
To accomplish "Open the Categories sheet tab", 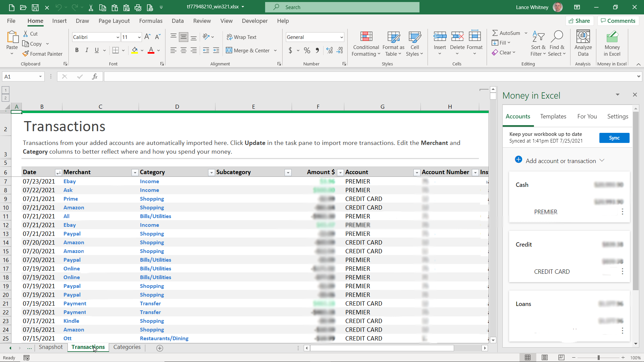I will [127, 347].
